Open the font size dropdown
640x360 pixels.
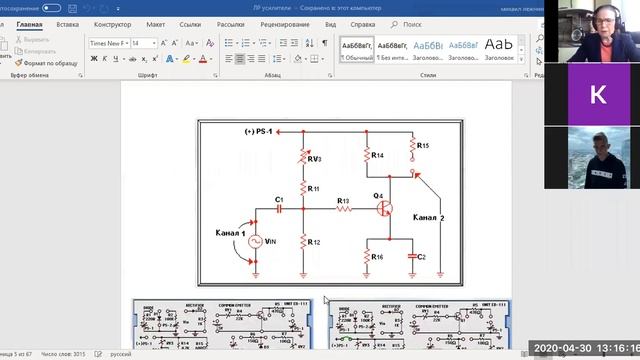pos(154,43)
